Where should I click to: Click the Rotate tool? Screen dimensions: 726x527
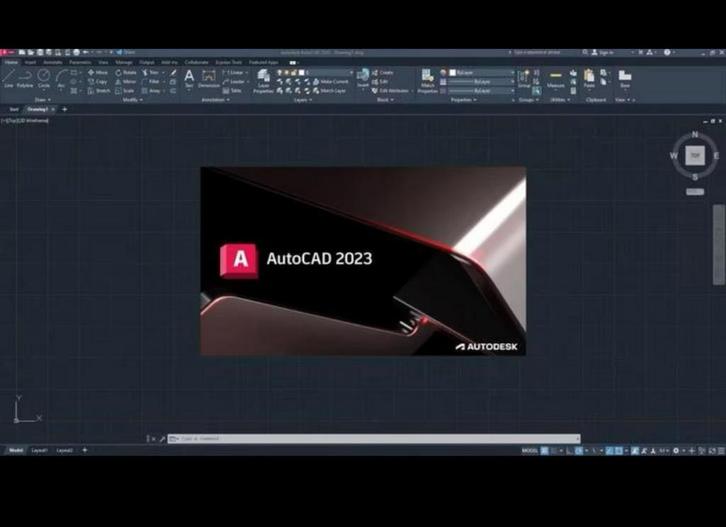[126, 73]
